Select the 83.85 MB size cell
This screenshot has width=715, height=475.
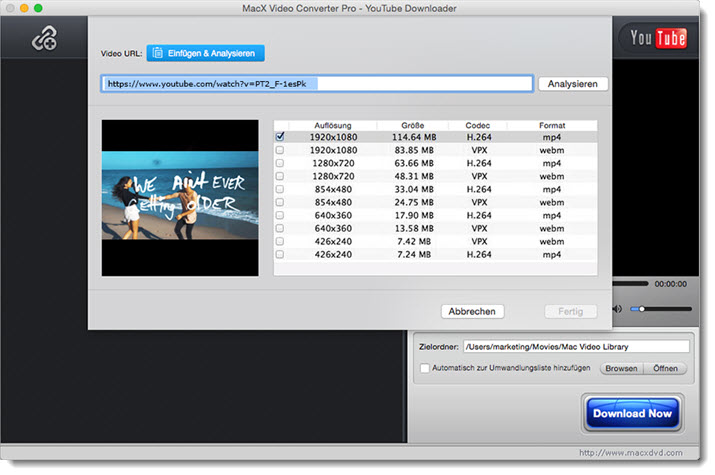click(414, 150)
